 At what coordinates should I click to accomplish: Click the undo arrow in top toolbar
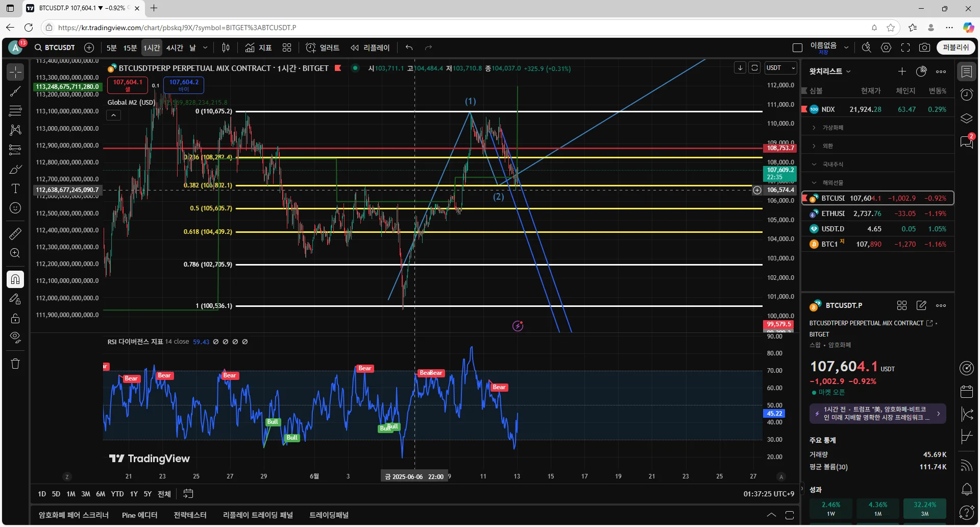[409, 47]
